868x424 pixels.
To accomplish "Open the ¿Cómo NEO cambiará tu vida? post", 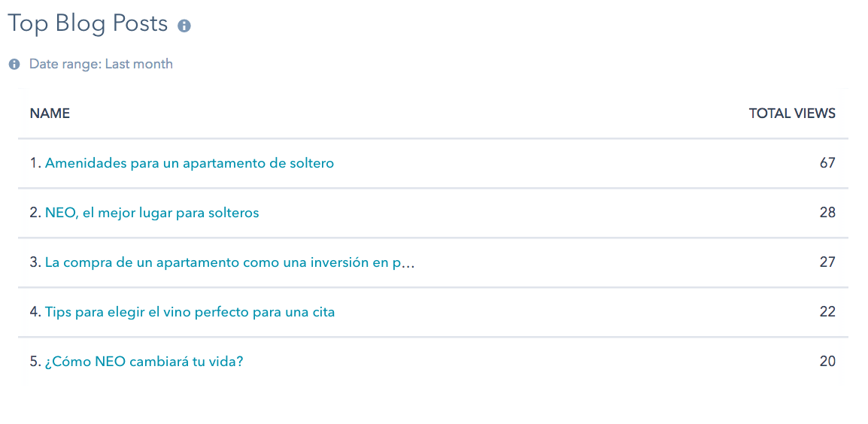I will point(144,362).
